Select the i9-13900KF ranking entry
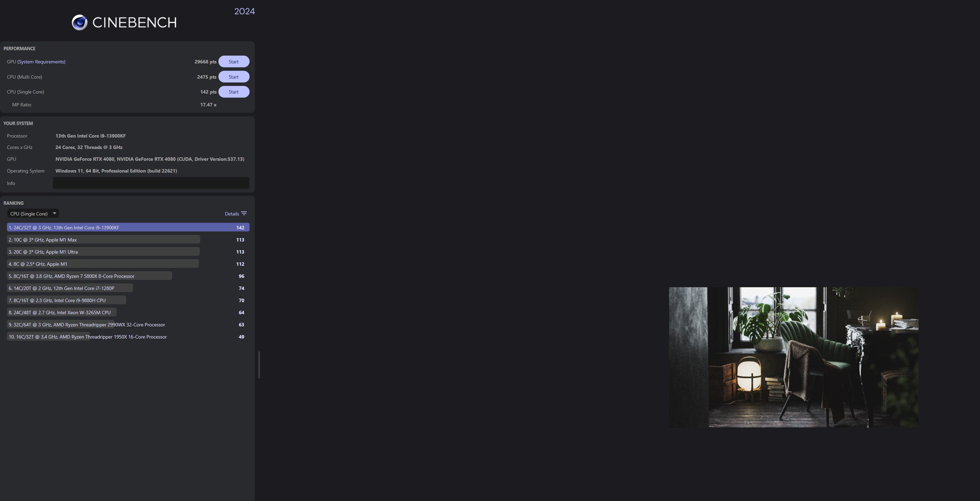The image size is (980, 501). 128,227
